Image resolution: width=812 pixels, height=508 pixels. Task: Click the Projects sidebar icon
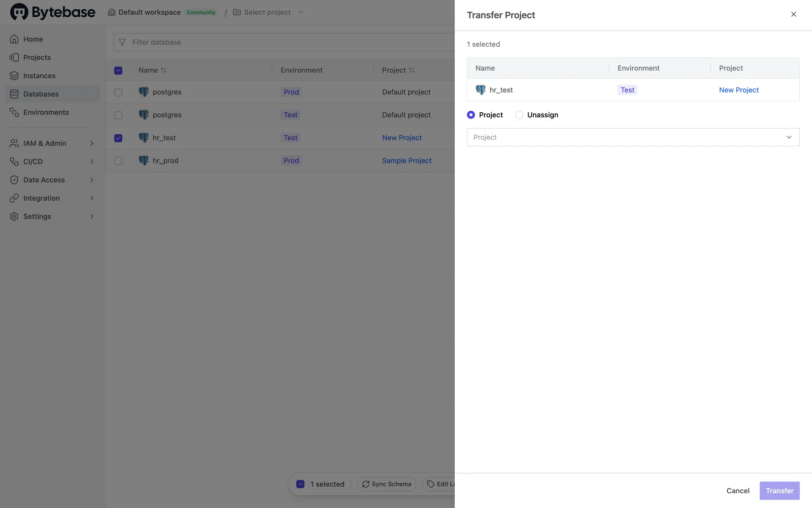14,57
